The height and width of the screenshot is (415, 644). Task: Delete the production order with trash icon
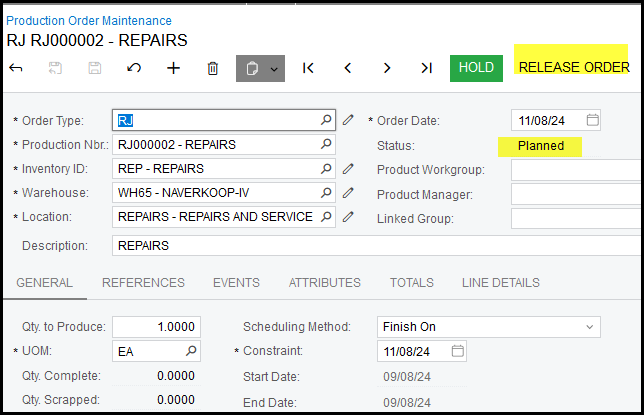point(212,68)
